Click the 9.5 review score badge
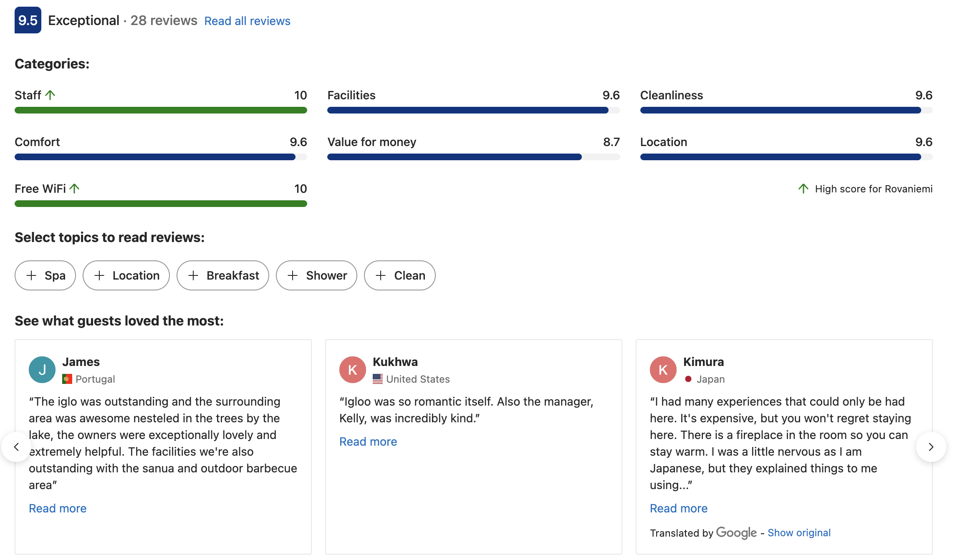 pyautogui.click(x=28, y=20)
